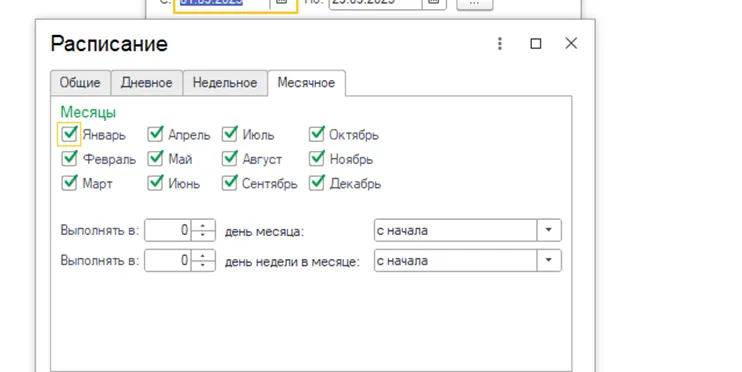Open calendar picker for start date
742x372 pixels.
point(282,2)
